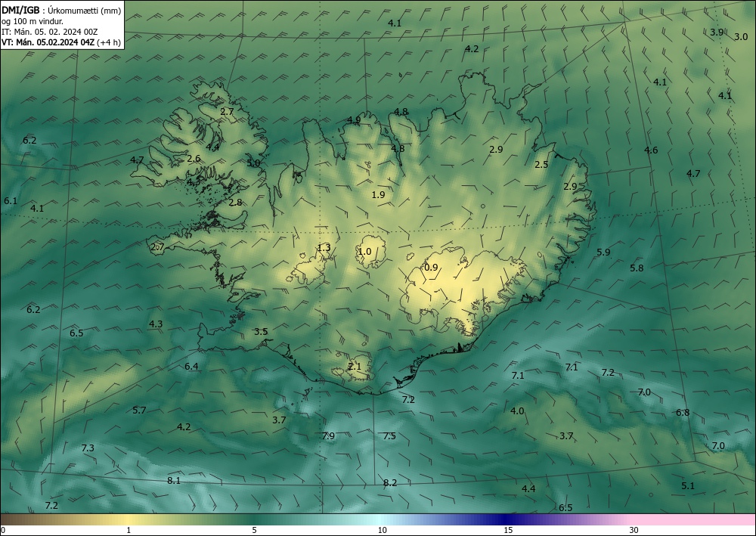Click the "IT: Mán. 05. 02. 2024 00Z" line
Screen dimensions: 756x536
(50, 32)
